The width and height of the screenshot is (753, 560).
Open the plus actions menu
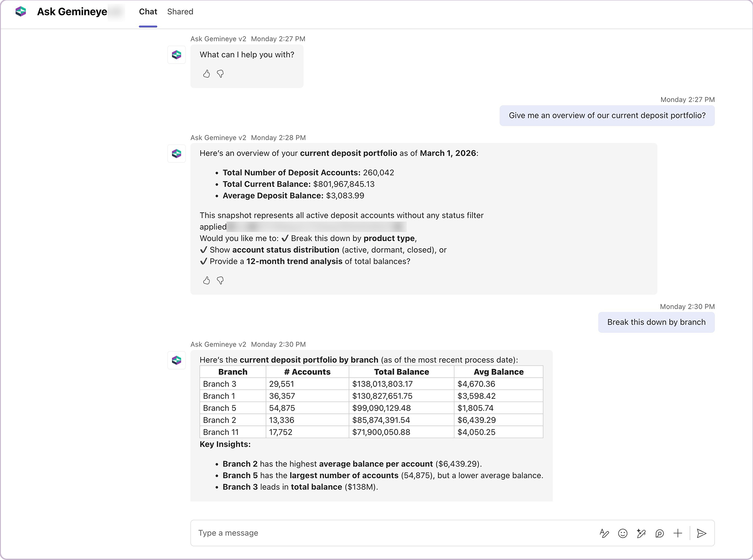(x=677, y=534)
